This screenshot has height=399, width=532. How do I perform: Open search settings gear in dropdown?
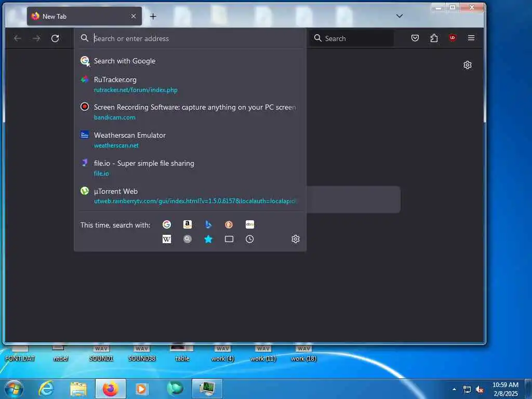click(x=296, y=239)
